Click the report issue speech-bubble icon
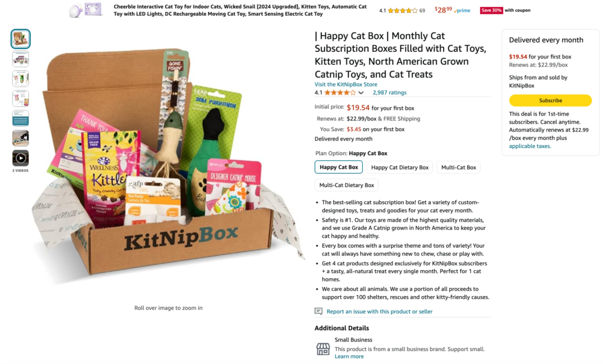 point(319,311)
